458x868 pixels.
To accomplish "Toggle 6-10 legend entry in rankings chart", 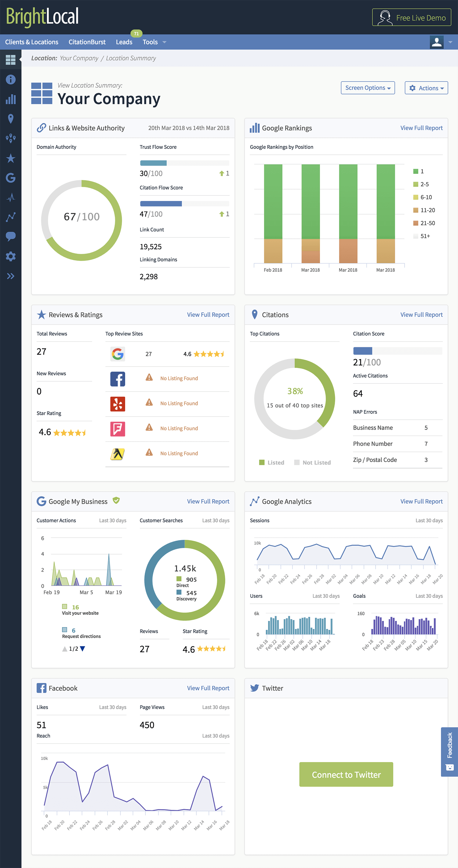I will pos(423,197).
